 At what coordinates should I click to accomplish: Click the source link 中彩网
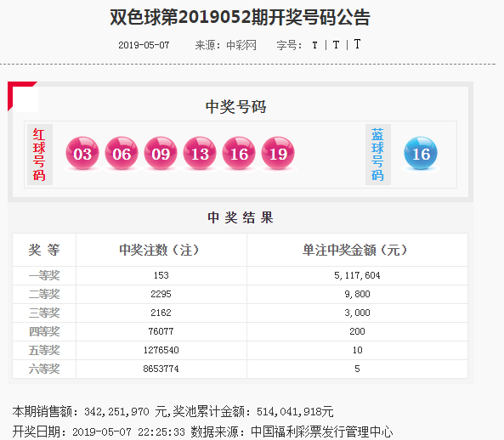coord(241,45)
